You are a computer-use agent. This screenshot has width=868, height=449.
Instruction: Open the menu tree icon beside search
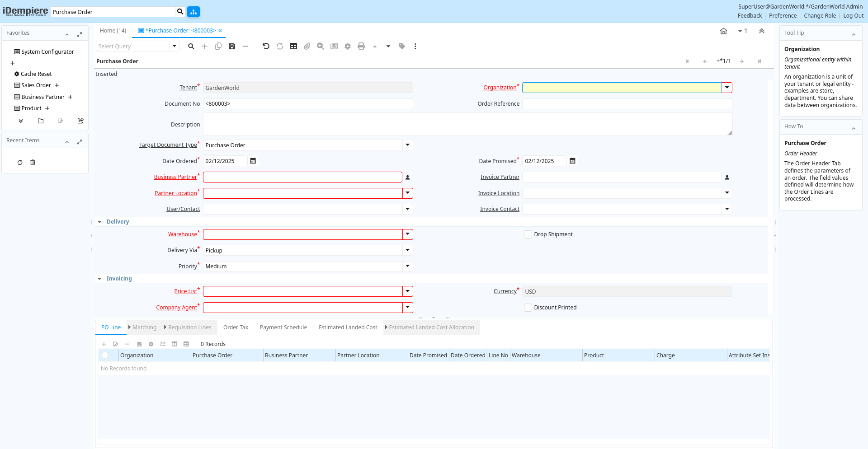[x=193, y=12]
